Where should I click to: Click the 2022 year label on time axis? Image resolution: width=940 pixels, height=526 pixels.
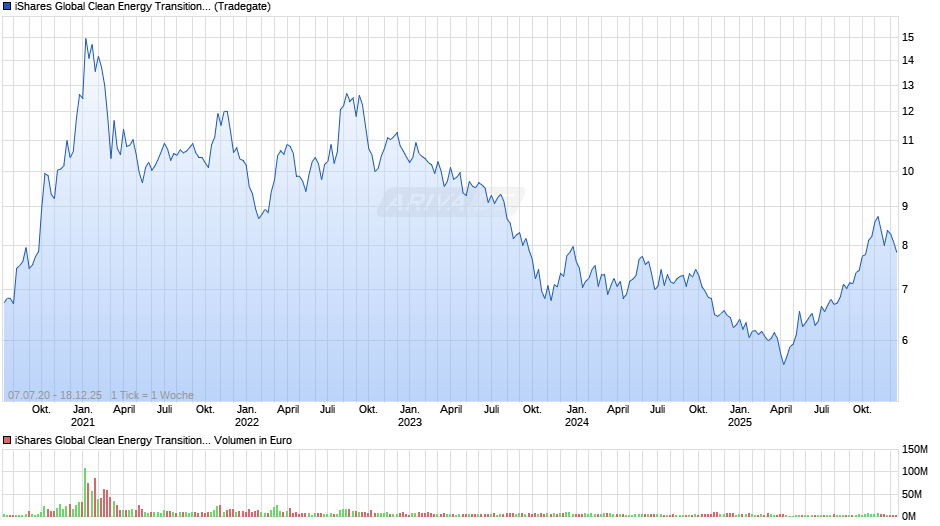pos(246,422)
